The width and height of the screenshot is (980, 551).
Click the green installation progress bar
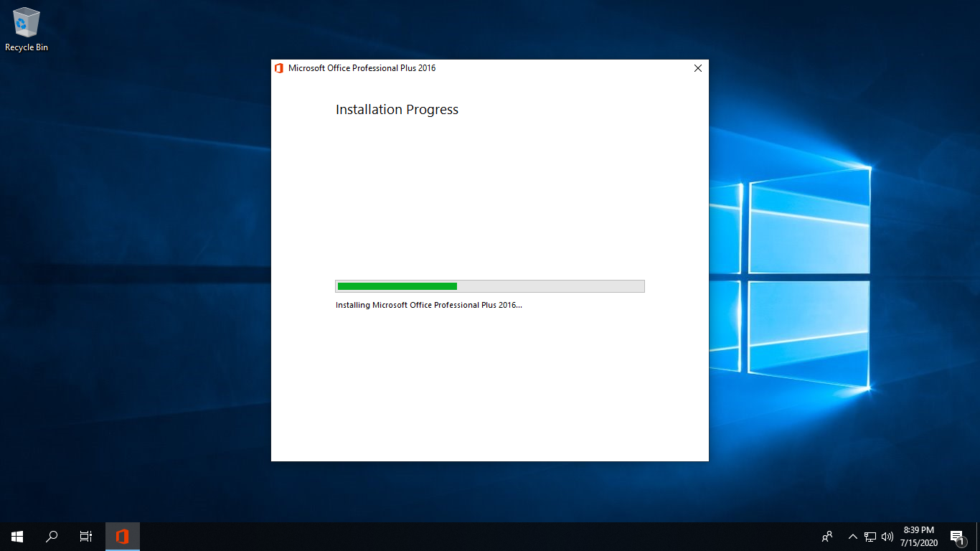490,286
